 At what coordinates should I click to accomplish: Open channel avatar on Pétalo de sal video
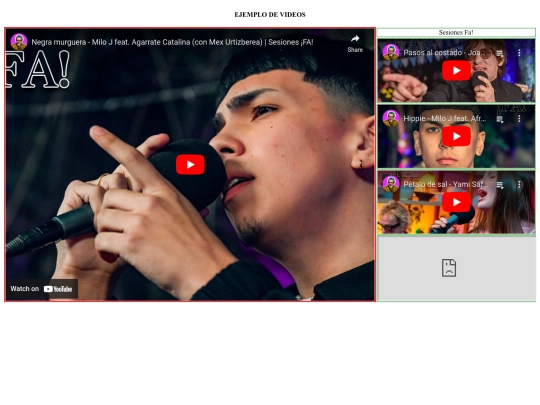click(391, 184)
